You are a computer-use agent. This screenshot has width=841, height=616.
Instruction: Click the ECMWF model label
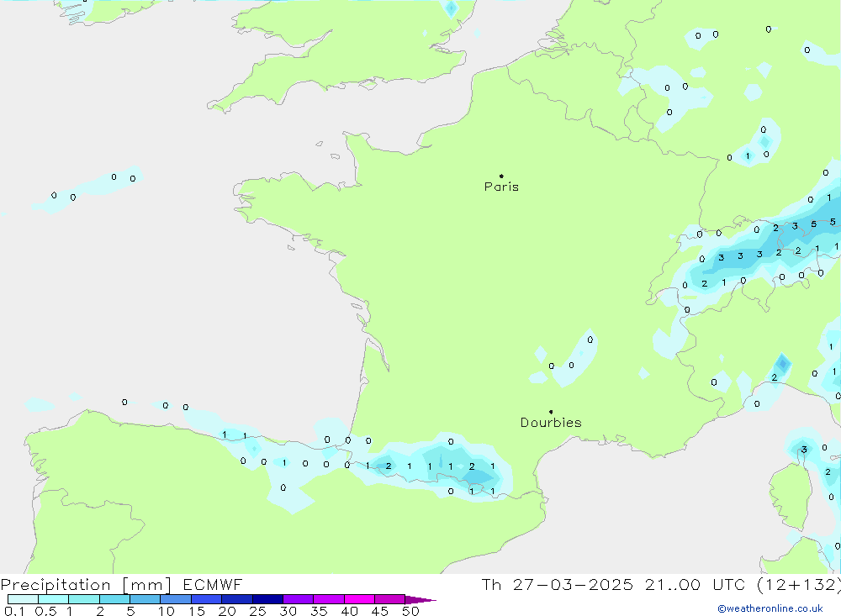tap(213, 585)
